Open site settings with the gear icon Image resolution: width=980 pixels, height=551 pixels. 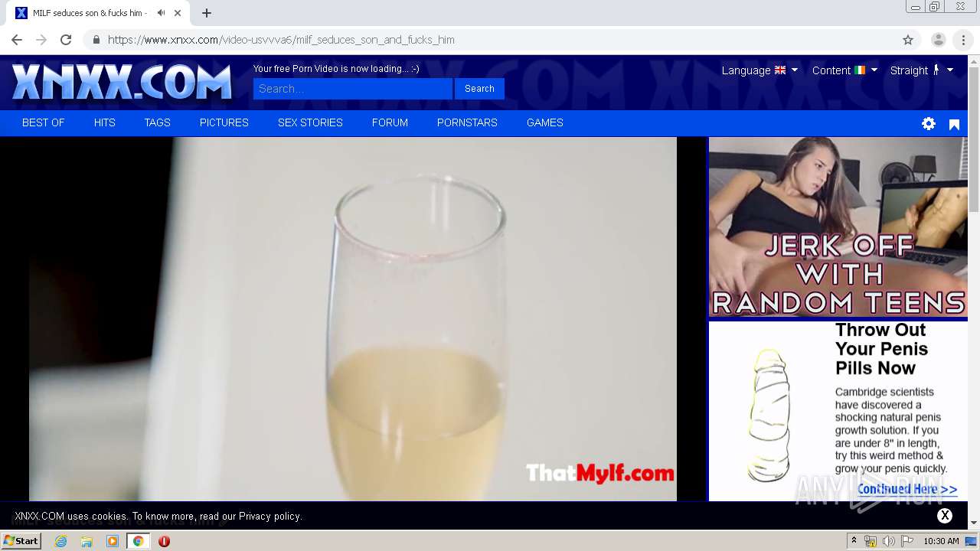coord(929,124)
